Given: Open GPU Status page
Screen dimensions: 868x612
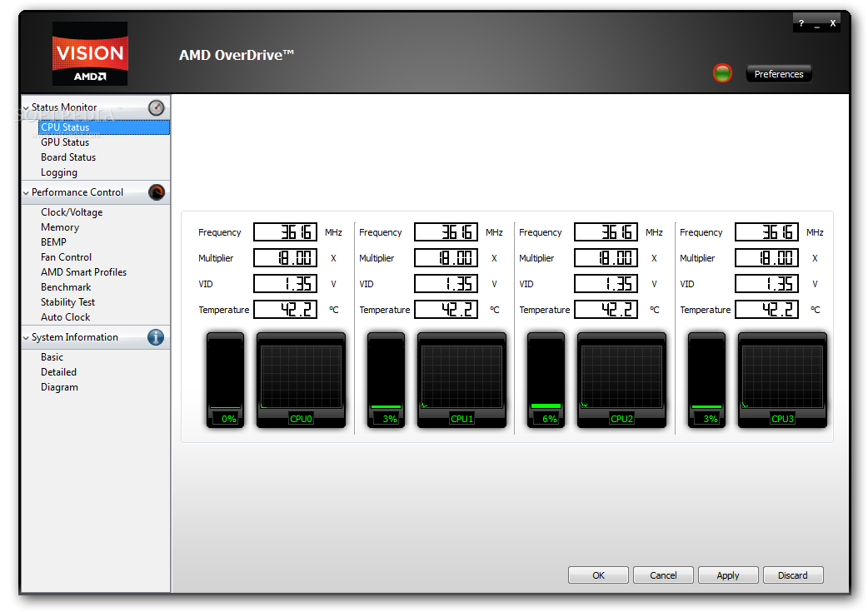Looking at the screenshot, I should point(65,142).
